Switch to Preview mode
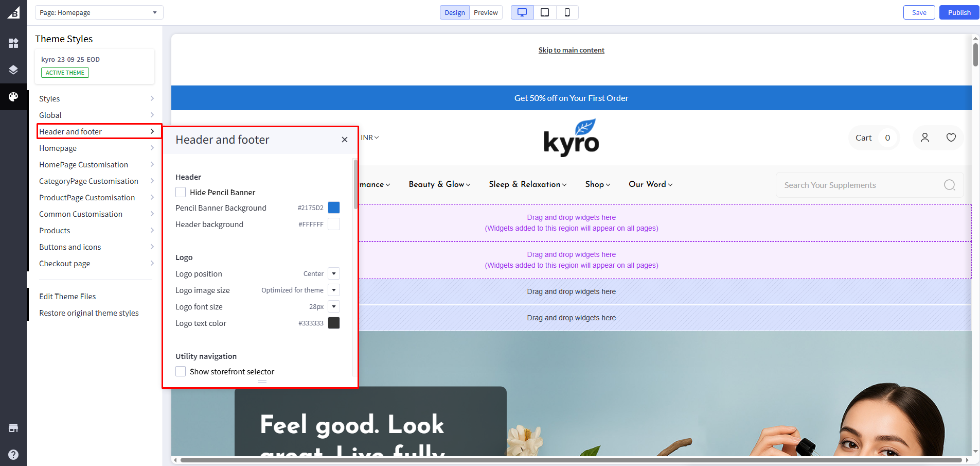This screenshot has height=466, width=980. tap(486, 12)
